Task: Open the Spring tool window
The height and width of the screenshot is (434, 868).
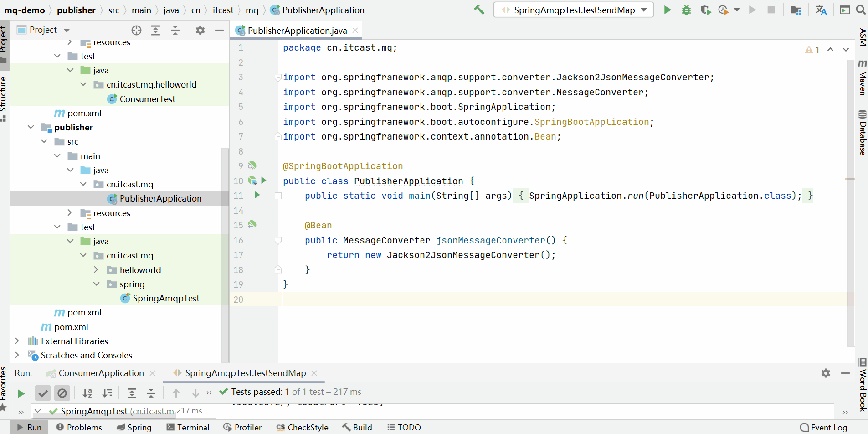Action: tap(134, 427)
